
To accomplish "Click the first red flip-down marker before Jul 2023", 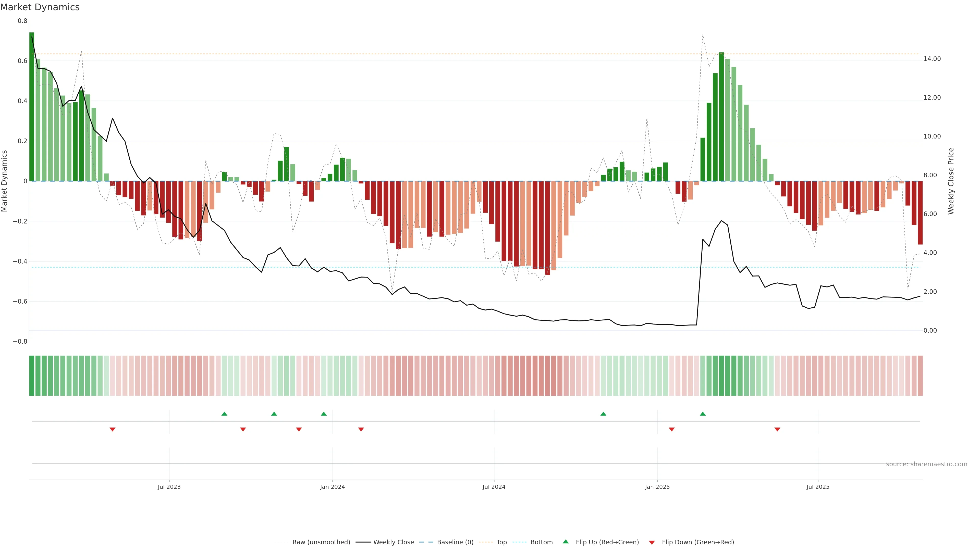I will (x=113, y=429).
